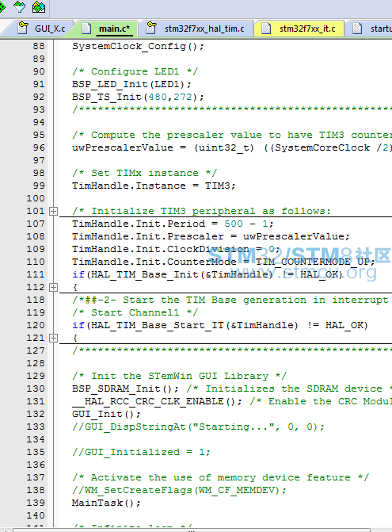
Task: Click the TimHandle.Init.Prescaler assignment line
Action: point(211,236)
